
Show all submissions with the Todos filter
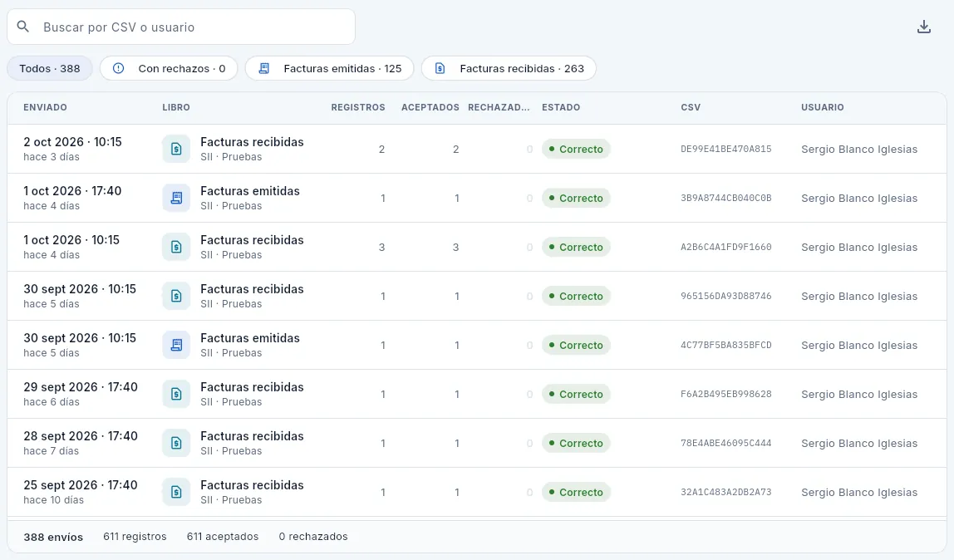coord(50,68)
